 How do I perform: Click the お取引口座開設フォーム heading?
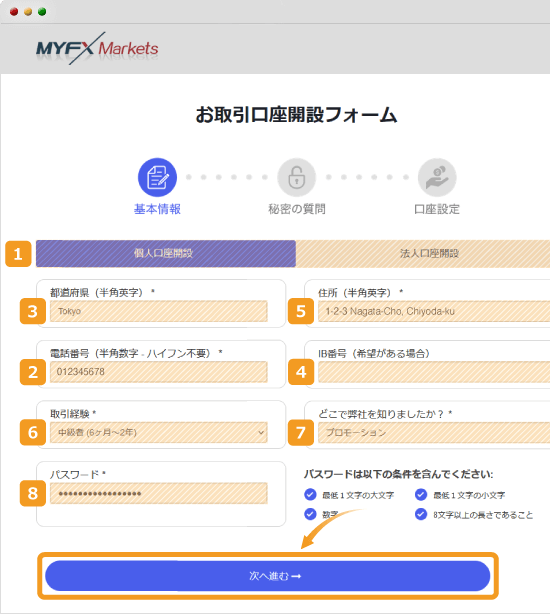pyautogui.click(x=296, y=115)
